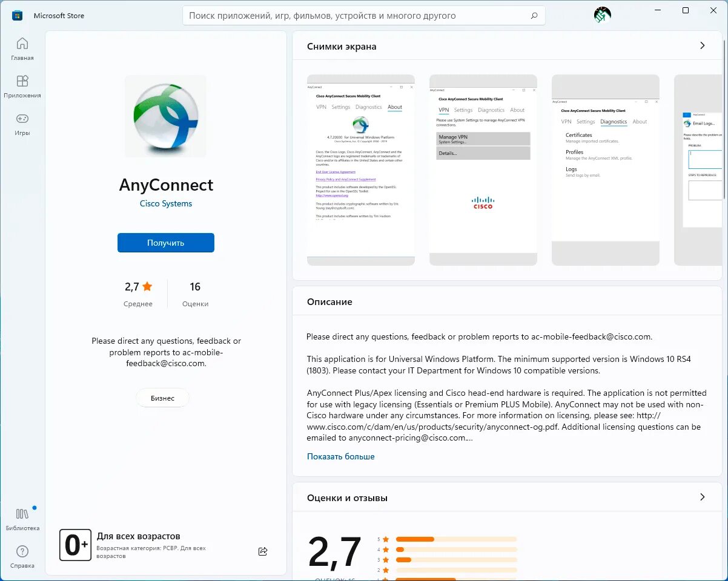The image size is (728, 581).
Task: Click the 3-star rating bar
Action: (456, 560)
